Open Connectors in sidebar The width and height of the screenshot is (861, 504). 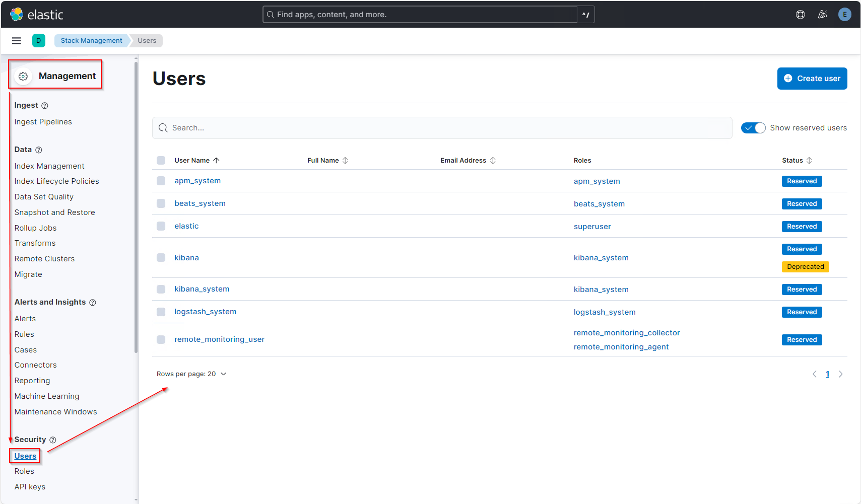36,365
